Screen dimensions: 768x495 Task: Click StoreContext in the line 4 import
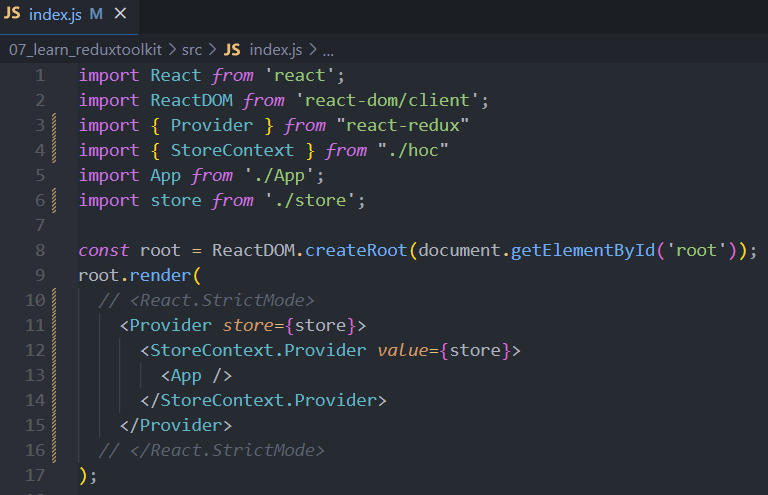(x=232, y=150)
